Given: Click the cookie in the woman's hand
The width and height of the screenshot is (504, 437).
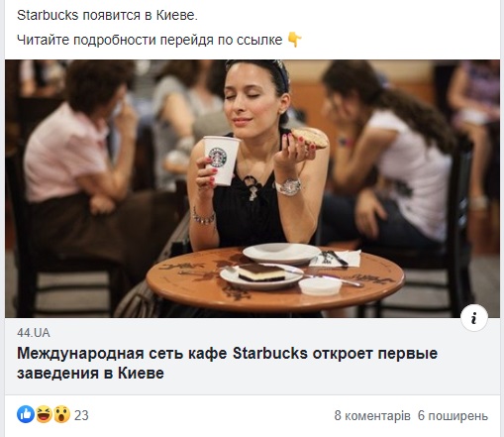Looking at the screenshot, I should 310,138.
